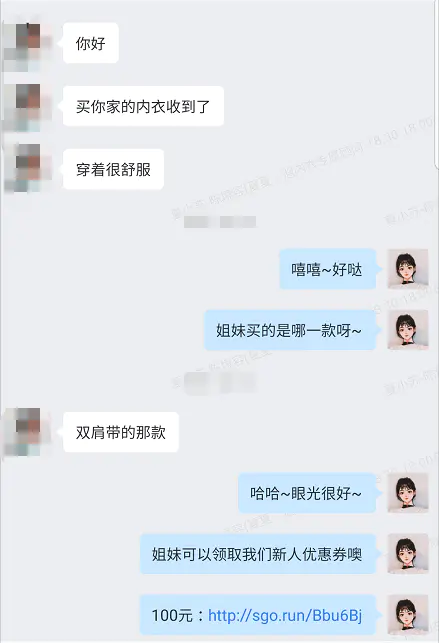Select the '姐妹可以领取我们新人优惠券噢' bubble

[258, 554]
